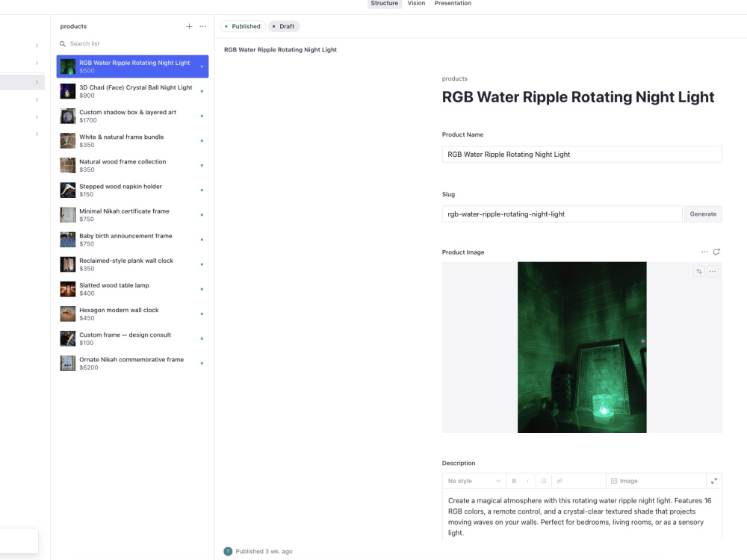Click the search magnifier icon
This screenshot has height=560, width=747.
click(63, 44)
